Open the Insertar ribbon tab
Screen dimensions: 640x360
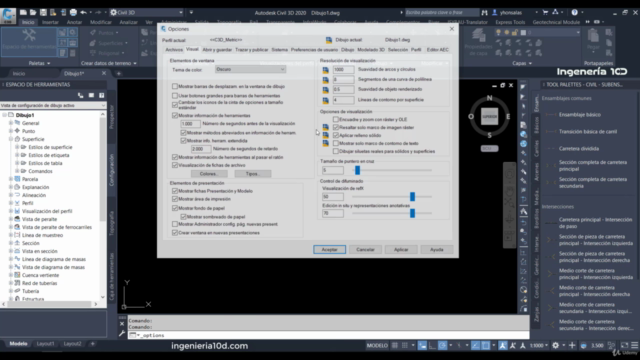click(50, 22)
